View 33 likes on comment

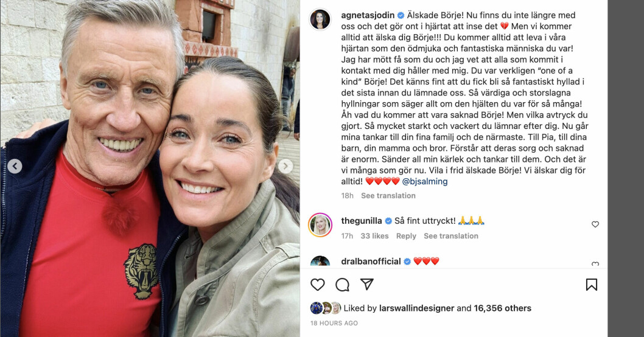click(x=374, y=236)
